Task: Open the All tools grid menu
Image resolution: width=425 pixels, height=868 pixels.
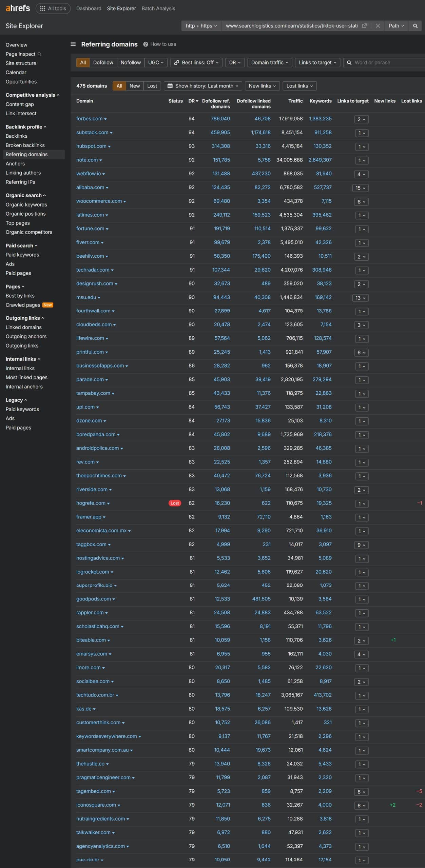Action: (x=53, y=8)
